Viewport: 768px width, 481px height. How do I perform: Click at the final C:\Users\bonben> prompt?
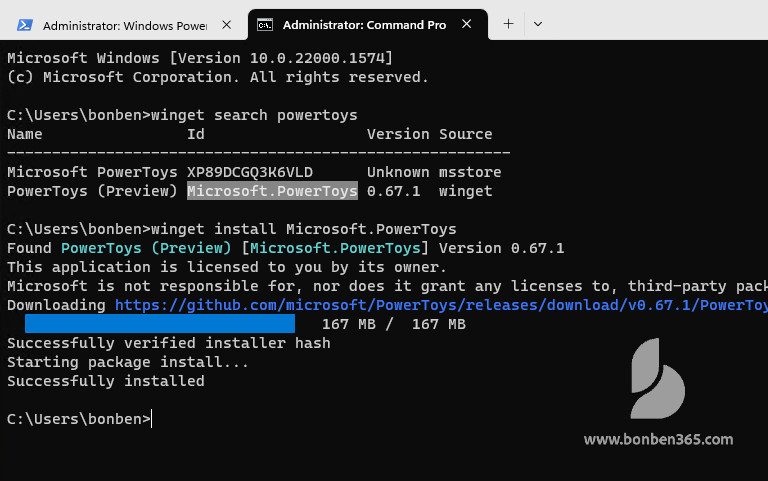(79, 419)
